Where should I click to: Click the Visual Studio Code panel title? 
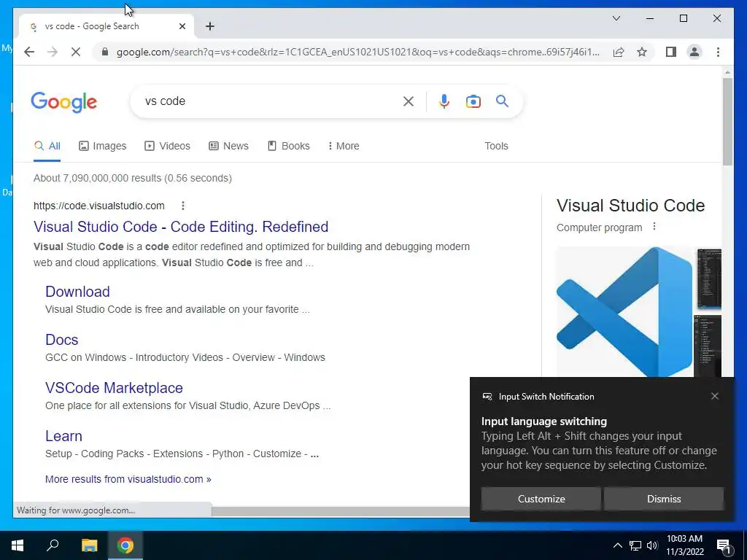pyautogui.click(x=630, y=206)
